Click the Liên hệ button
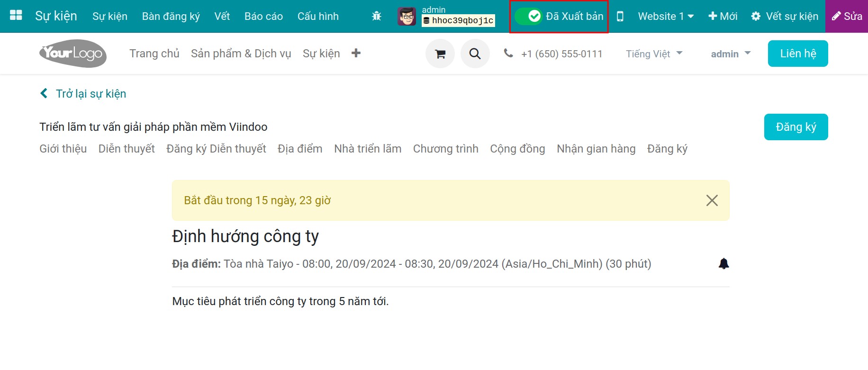This screenshot has width=868, height=370. [x=798, y=54]
